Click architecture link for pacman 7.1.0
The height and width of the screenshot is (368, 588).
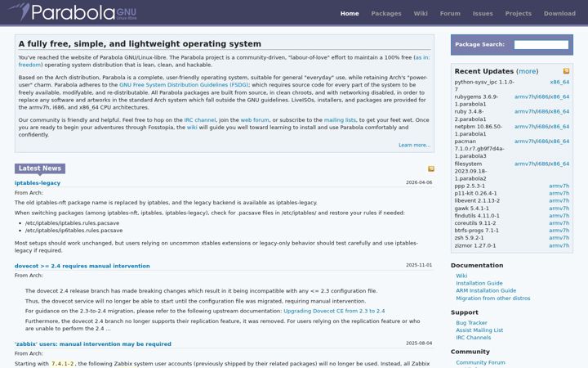542,141
